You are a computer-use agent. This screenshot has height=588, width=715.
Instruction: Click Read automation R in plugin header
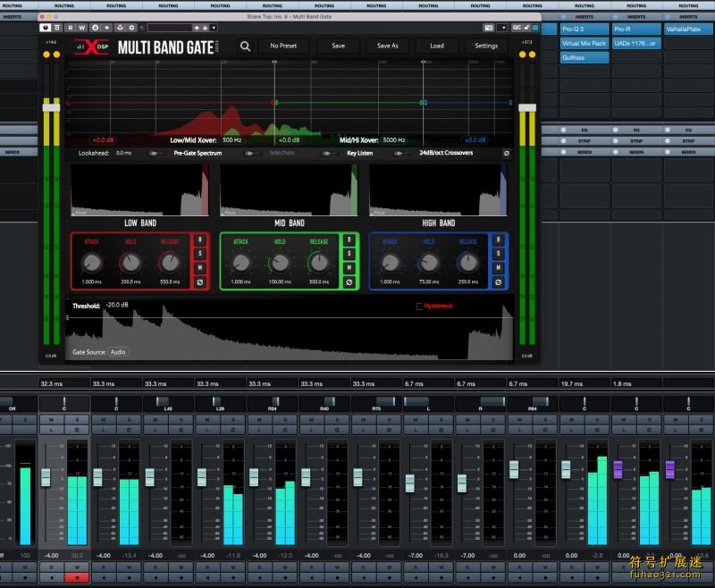[x=71, y=28]
